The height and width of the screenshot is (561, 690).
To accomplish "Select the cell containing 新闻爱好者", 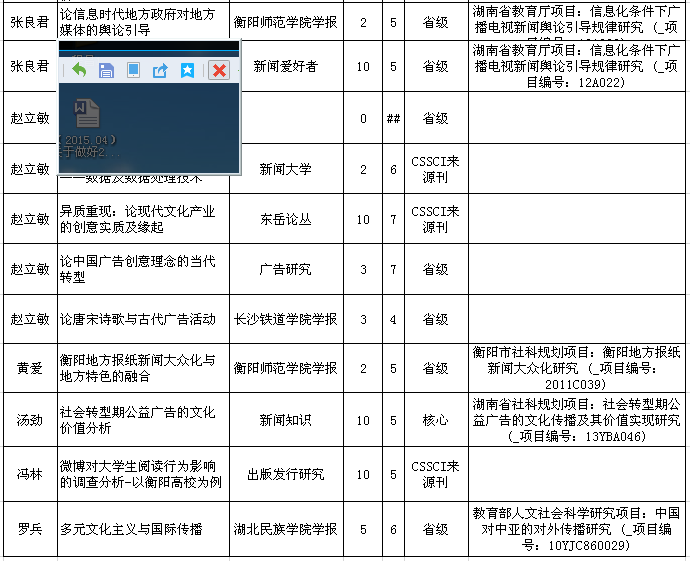I will [286, 67].
